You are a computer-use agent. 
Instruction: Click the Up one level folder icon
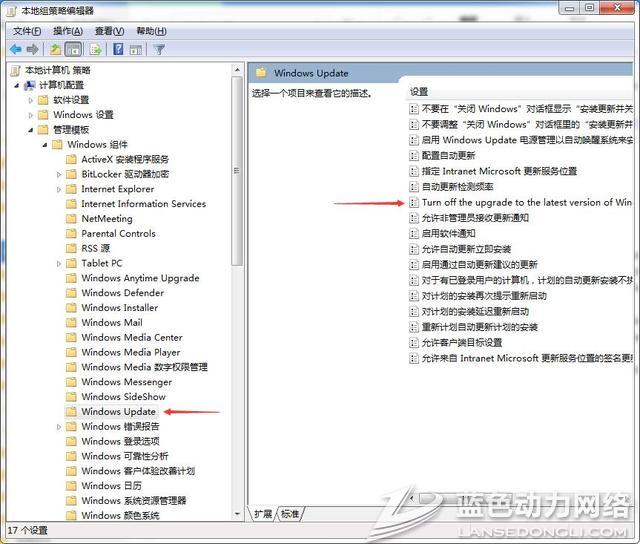click(x=56, y=49)
